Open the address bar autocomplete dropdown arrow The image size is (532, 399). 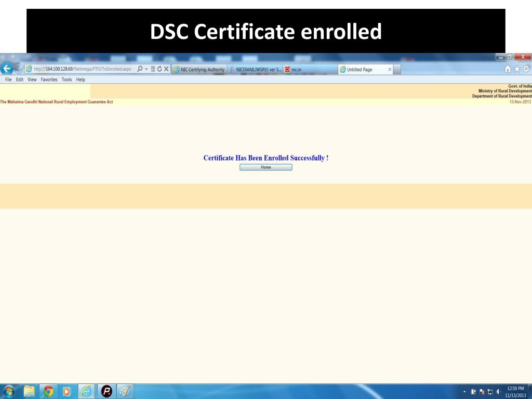coord(146,69)
